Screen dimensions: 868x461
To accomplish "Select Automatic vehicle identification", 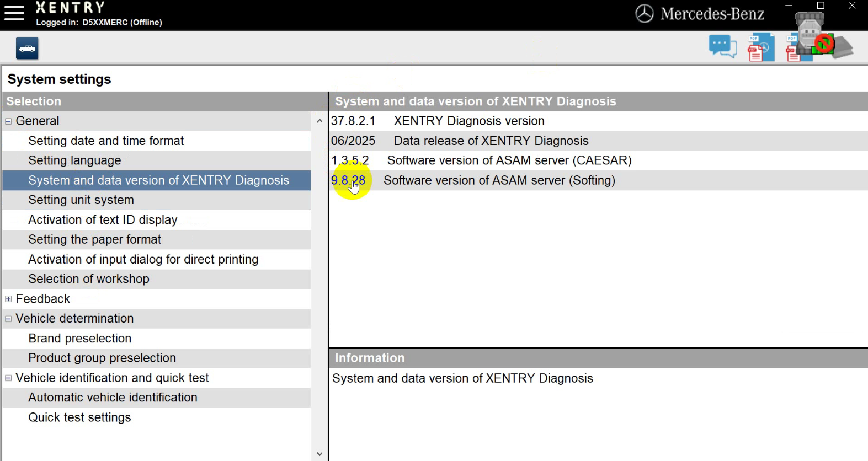I will point(157,398).
